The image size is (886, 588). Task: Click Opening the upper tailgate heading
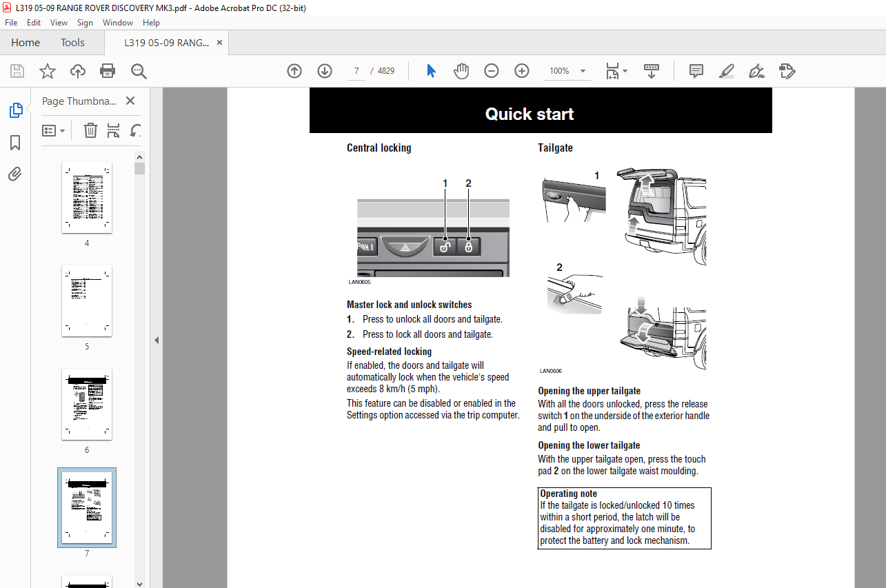tap(590, 391)
